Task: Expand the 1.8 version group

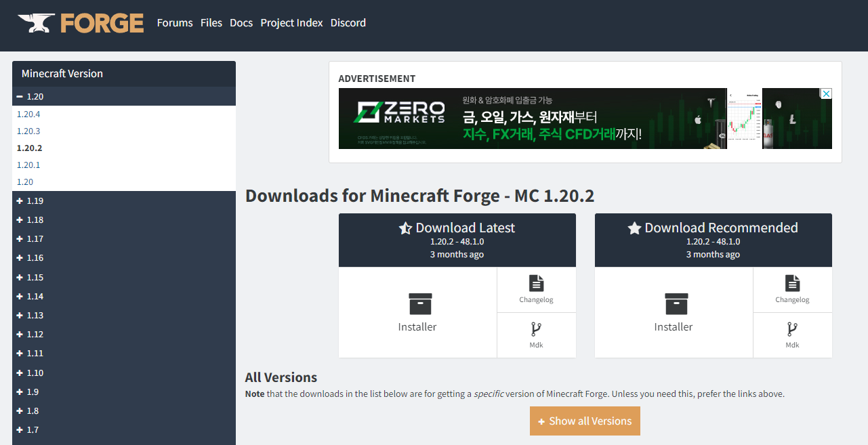Action: point(124,411)
